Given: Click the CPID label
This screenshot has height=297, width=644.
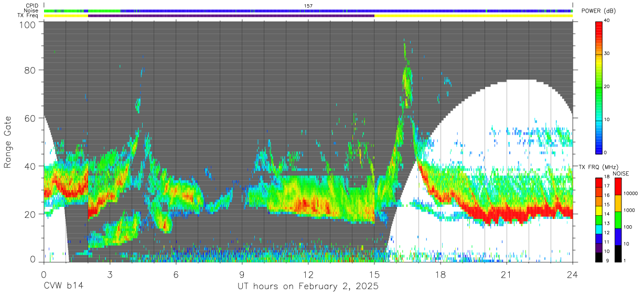Looking at the screenshot, I should [31, 5].
